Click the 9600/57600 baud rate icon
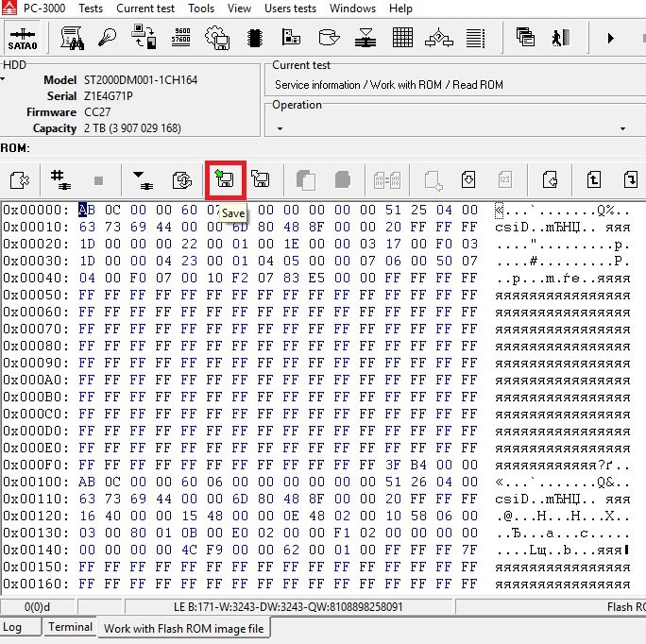This screenshot has height=644, width=646. coord(180,39)
